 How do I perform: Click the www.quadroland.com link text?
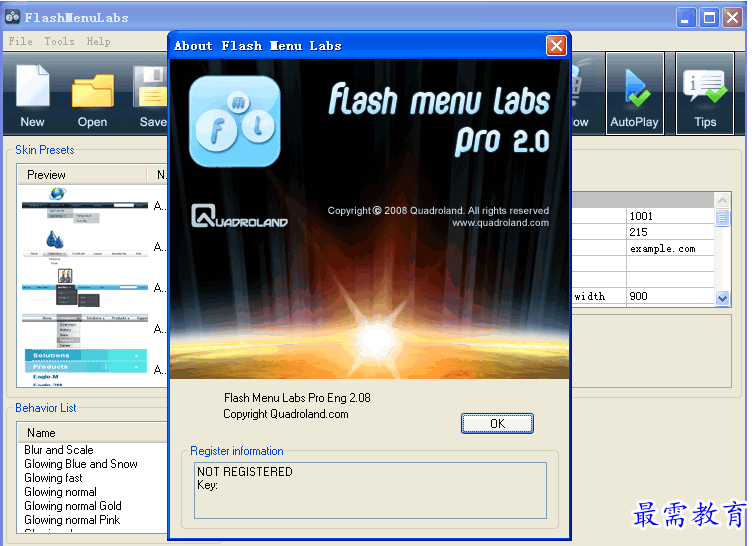(x=500, y=222)
